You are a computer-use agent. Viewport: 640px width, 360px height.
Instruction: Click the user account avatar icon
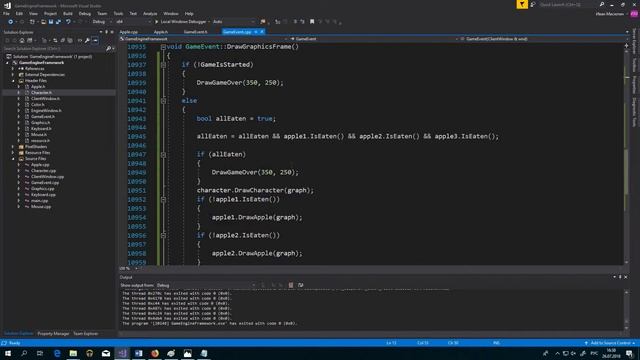click(x=634, y=14)
